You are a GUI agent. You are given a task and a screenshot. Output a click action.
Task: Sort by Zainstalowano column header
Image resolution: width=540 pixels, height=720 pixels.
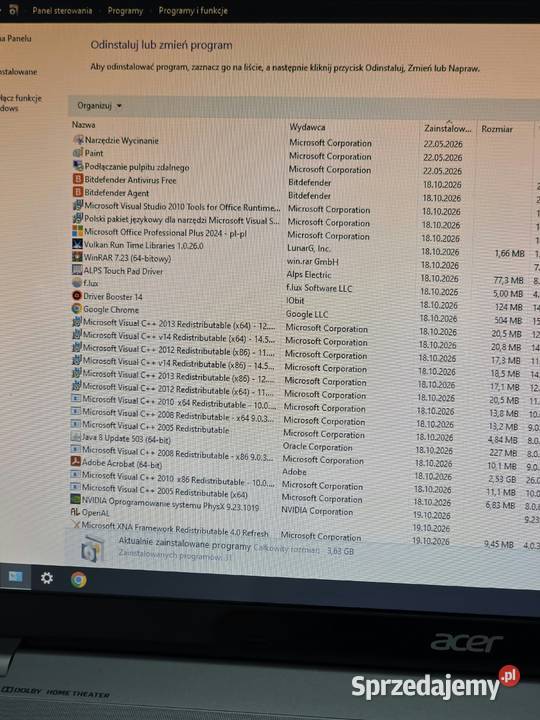pos(447,129)
